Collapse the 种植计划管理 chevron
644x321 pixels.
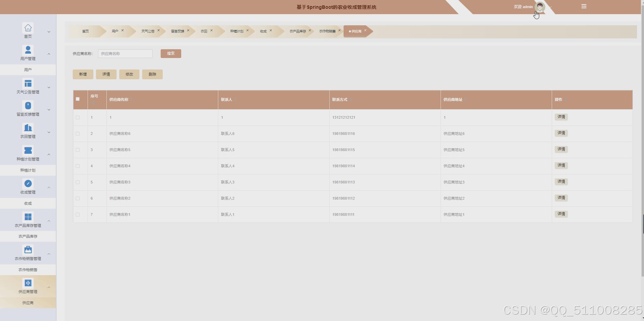[49, 154]
